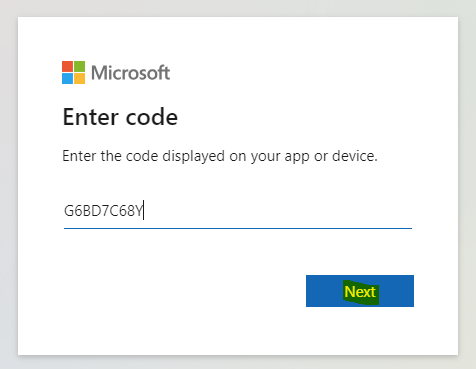This screenshot has height=369, width=476.
Task: Click the empty space inside the code field
Action: tap(277, 211)
